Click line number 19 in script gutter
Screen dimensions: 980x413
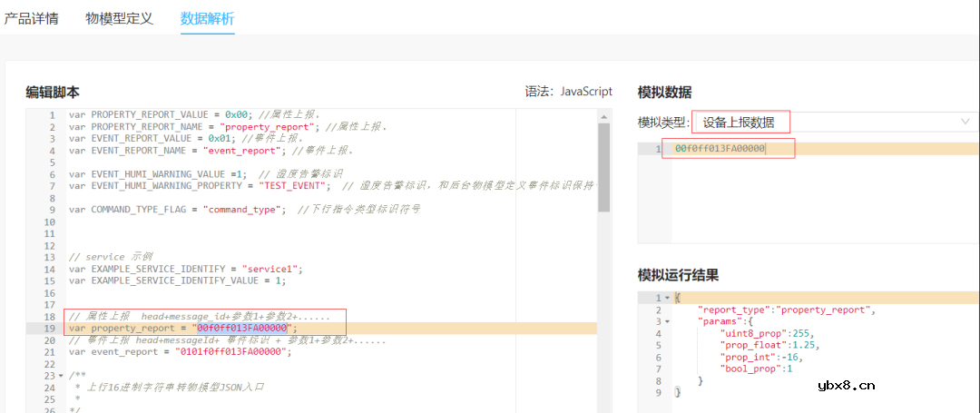(52, 328)
